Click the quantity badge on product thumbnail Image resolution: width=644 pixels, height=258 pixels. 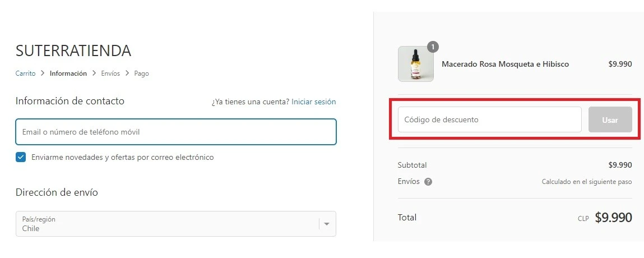pos(433,47)
